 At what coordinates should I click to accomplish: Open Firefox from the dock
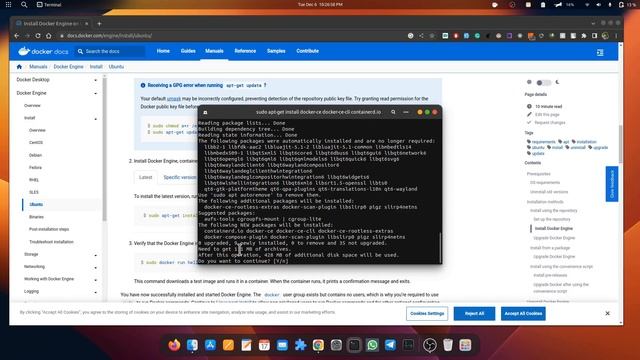click(x=174, y=345)
